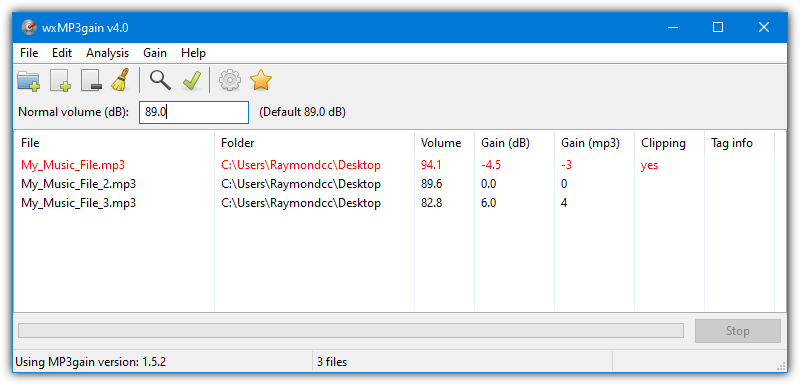Click the gain value -4.5
800x384 pixels.
pyautogui.click(x=491, y=165)
